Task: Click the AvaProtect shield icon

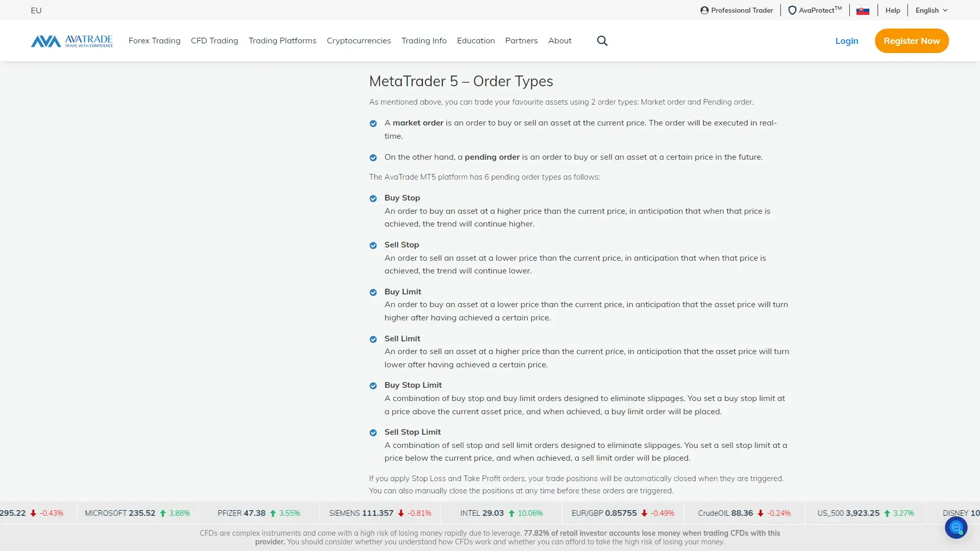Action: [792, 10]
